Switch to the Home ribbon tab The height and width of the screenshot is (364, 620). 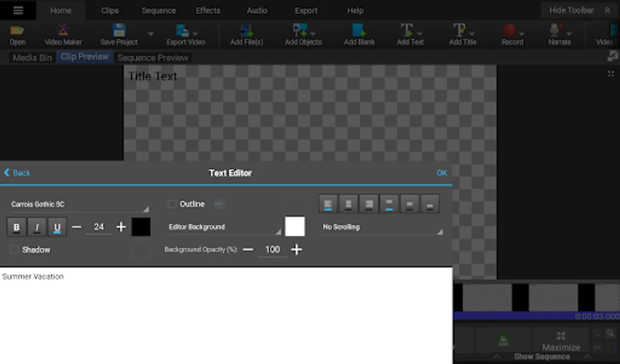click(x=61, y=11)
